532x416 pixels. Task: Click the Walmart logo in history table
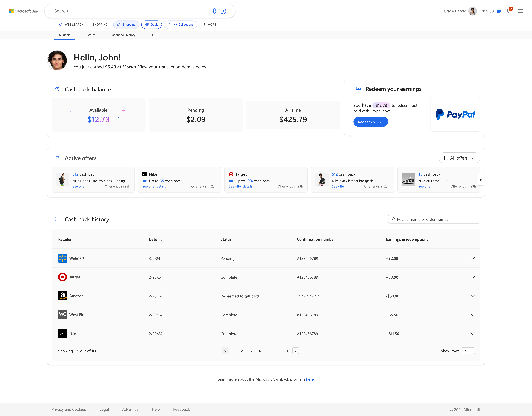63,258
